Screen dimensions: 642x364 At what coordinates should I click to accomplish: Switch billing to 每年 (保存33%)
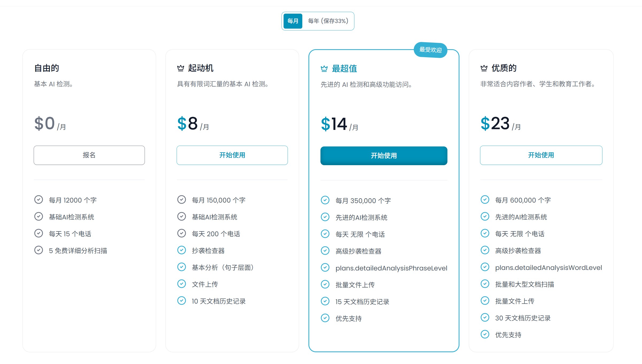328,21
